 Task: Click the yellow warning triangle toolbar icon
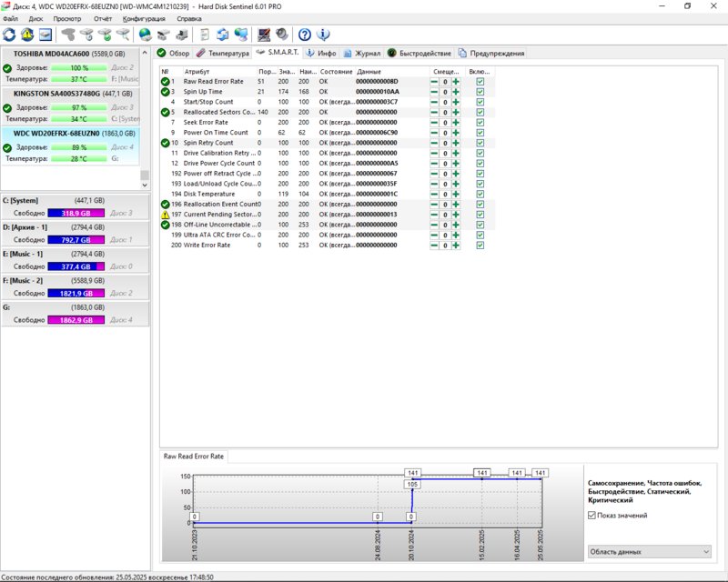point(26,35)
